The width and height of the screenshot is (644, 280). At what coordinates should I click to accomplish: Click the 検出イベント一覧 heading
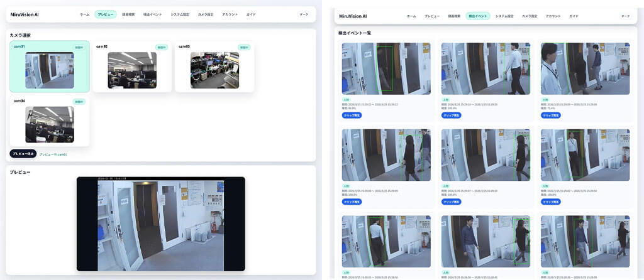click(x=355, y=33)
